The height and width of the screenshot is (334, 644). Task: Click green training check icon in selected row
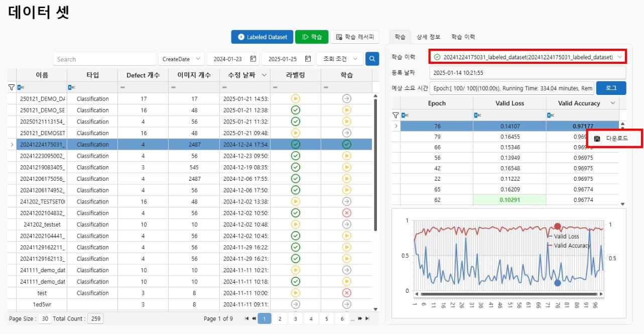tap(346, 145)
